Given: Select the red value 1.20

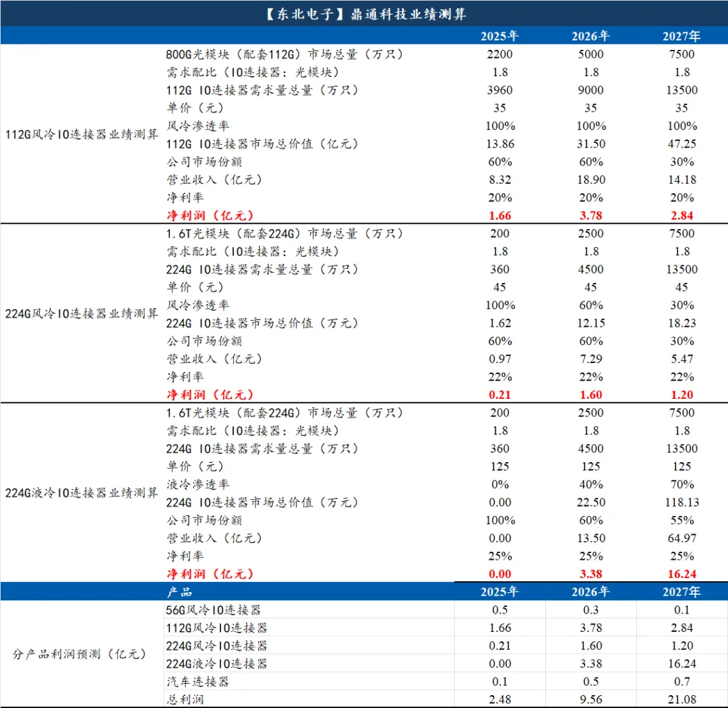Looking at the screenshot, I should (681, 395).
